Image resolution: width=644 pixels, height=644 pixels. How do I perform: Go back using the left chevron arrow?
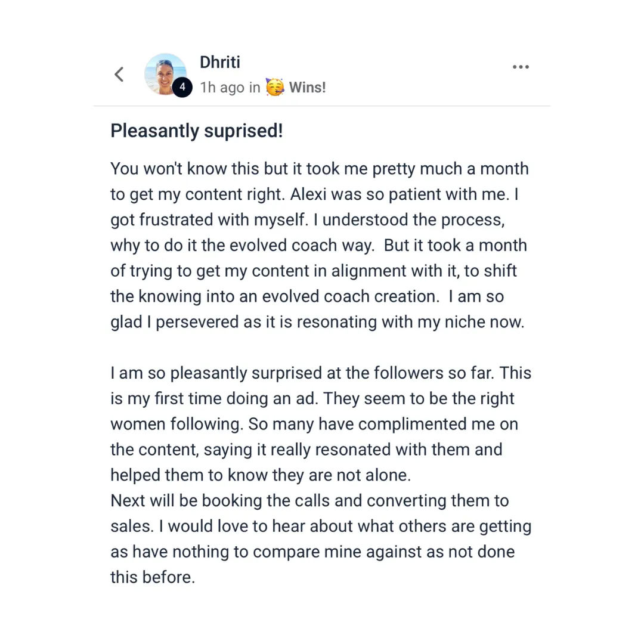coord(119,75)
